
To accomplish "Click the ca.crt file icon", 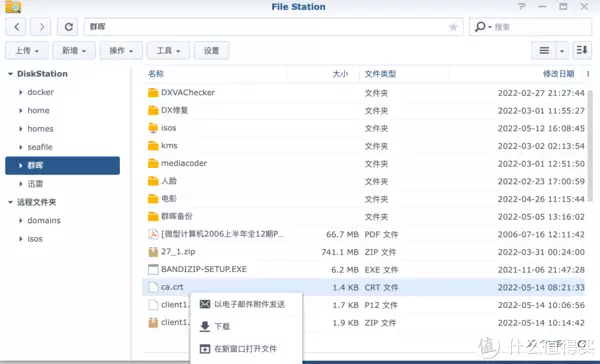I will pyautogui.click(x=153, y=287).
